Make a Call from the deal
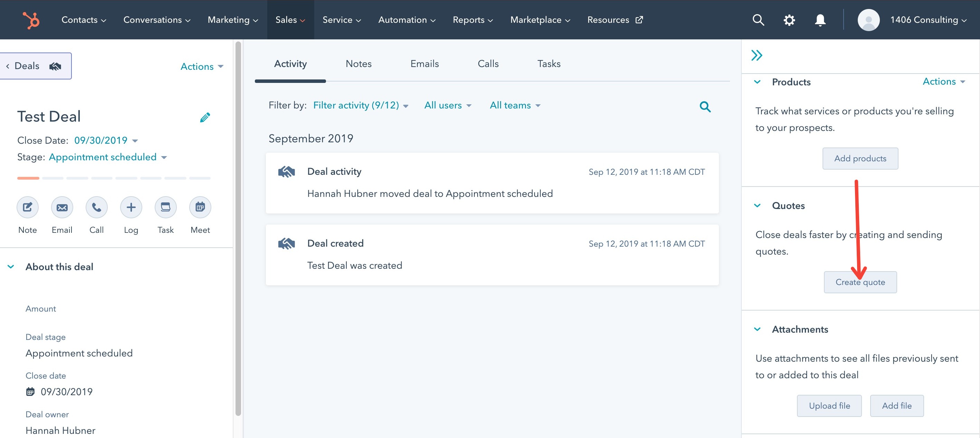This screenshot has height=438, width=980. pyautogui.click(x=97, y=207)
